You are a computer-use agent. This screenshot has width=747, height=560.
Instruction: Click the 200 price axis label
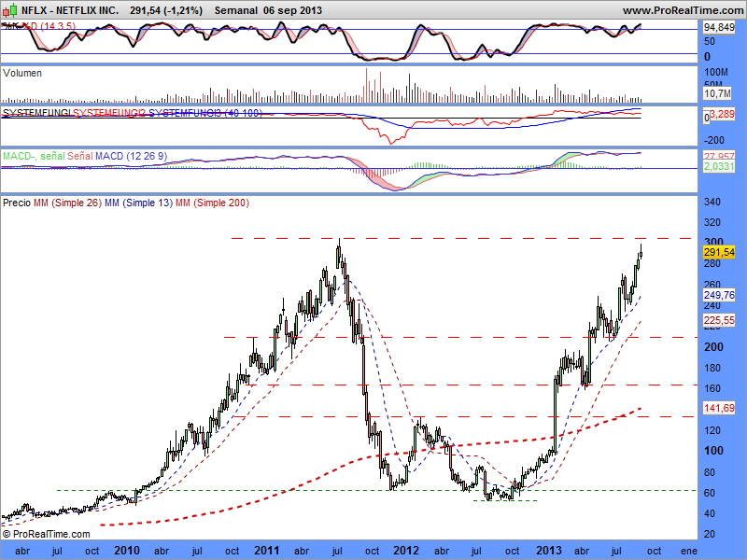(x=713, y=347)
